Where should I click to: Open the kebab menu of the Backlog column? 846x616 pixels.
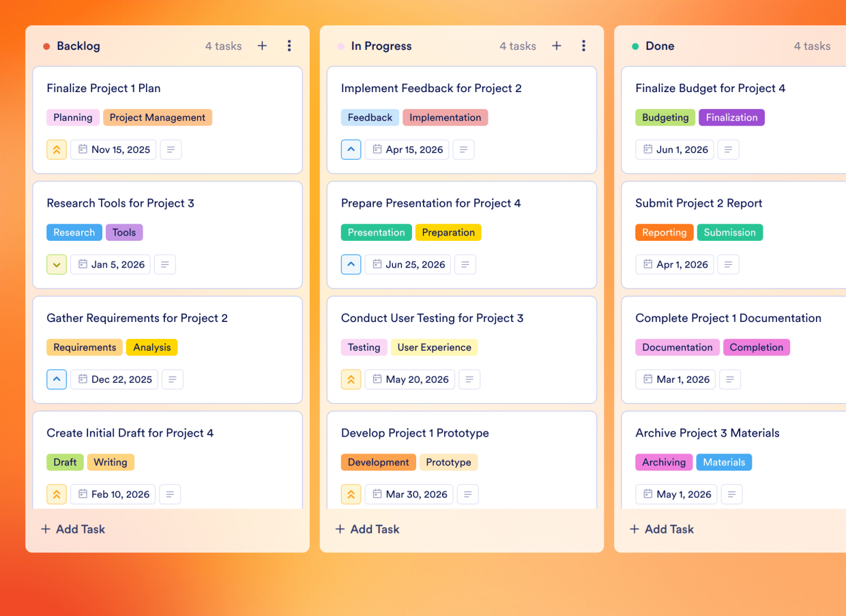pos(289,46)
